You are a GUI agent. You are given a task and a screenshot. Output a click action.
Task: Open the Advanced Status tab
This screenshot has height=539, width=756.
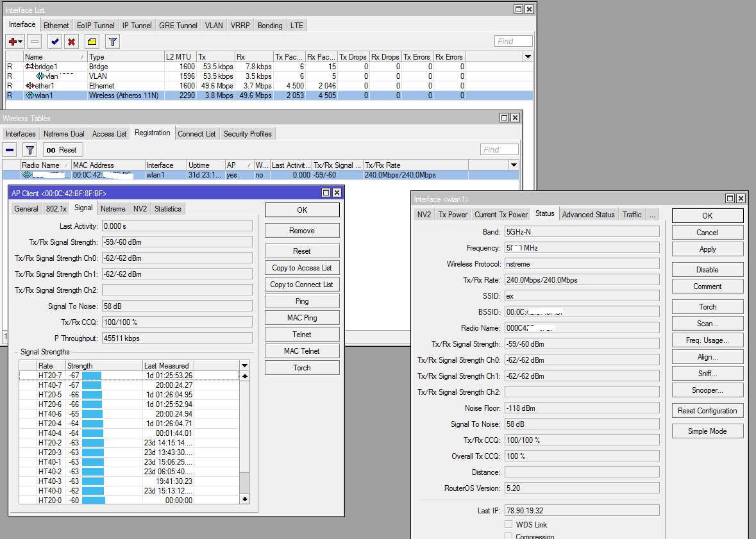coord(588,215)
